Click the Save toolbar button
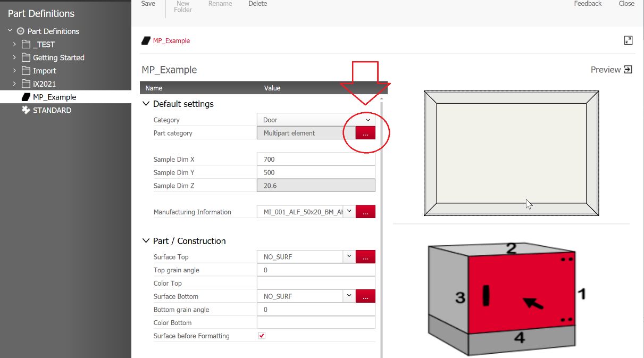Viewport: 644px width, 358px height. (x=148, y=4)
